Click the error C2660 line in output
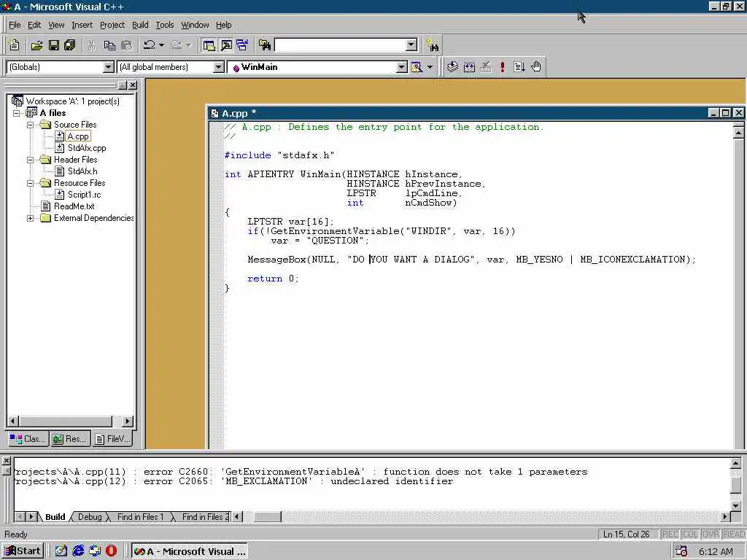This screenshot has height=560, width=747. [301, 472]
